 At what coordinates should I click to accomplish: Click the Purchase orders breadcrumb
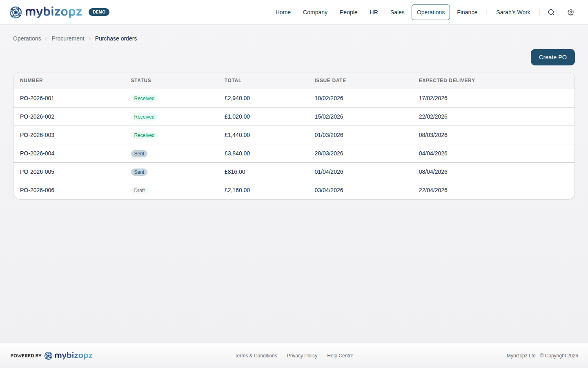(116, 38)
